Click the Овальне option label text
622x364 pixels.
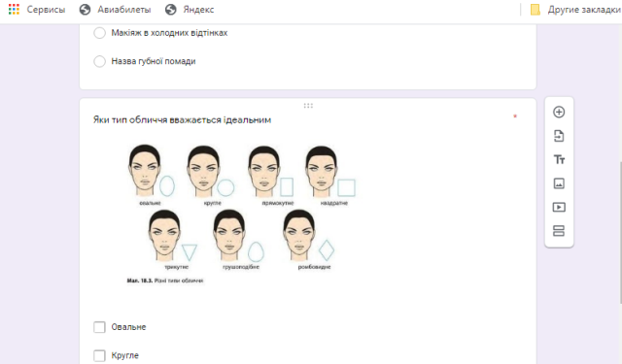pyautogui.click(x=128, y=327)
